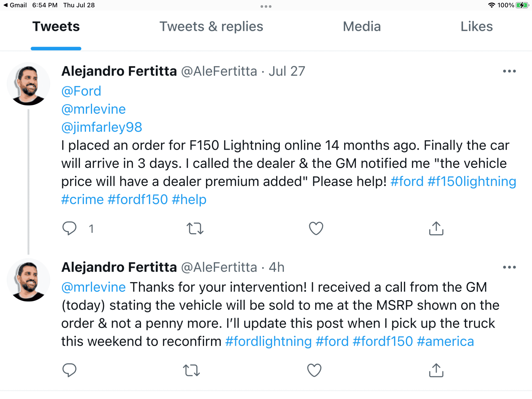Screen dimensions: 532x399
Task: Go to the Likes tab
Action: 476,26
